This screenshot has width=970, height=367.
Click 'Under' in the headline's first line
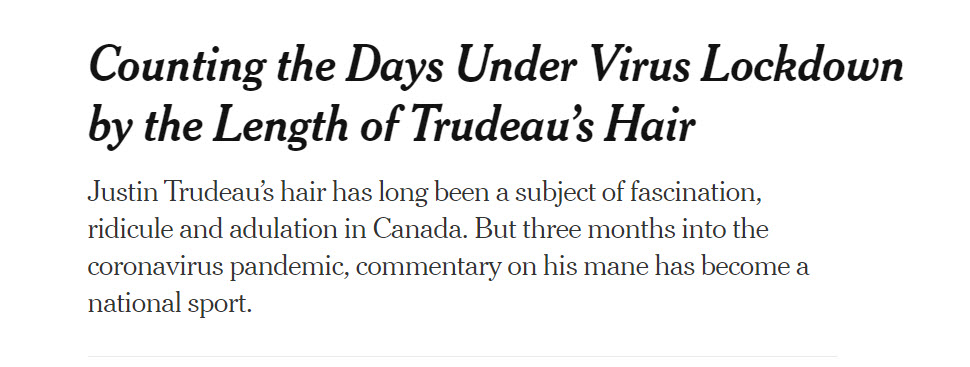coord(511,64)
